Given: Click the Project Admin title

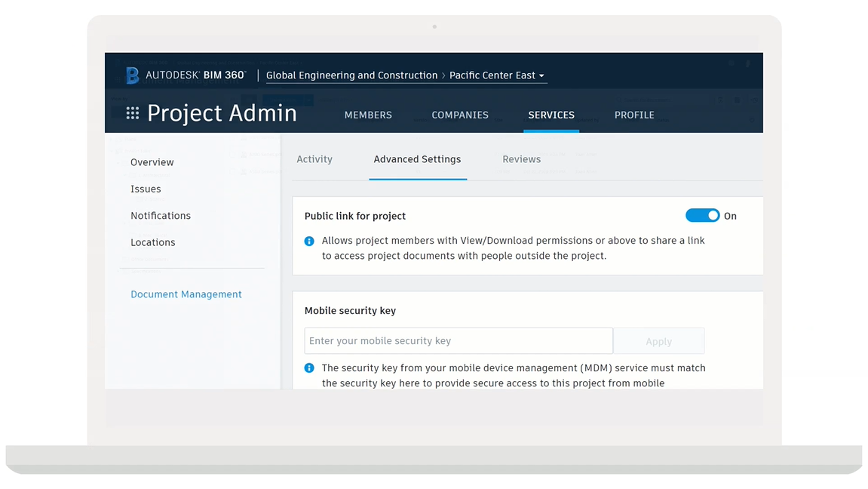Looking at the screenshot, I should point(222,113).
